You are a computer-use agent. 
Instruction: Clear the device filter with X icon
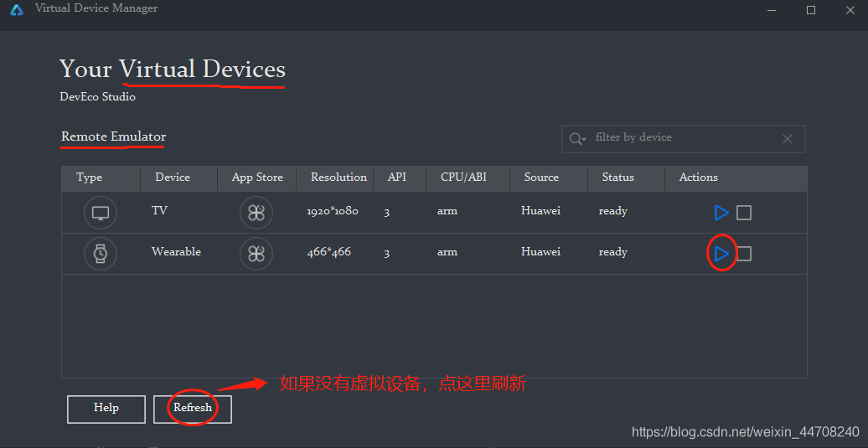(x=787, y=139)
